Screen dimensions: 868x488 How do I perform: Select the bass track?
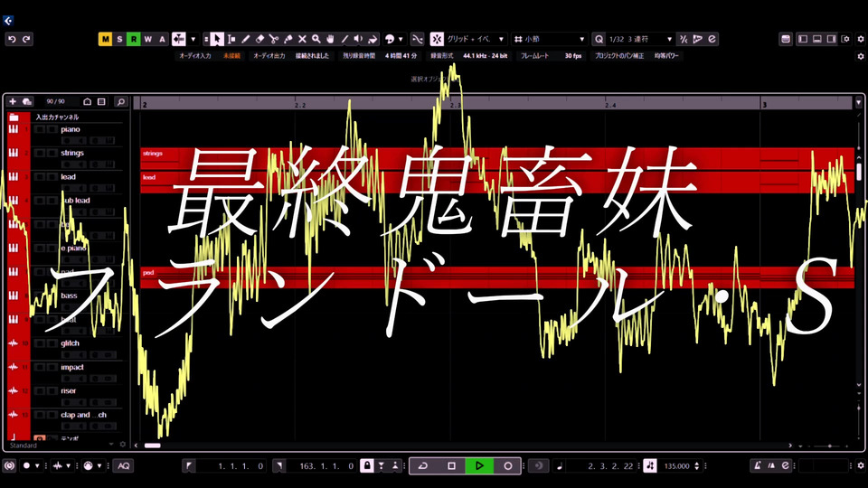(x=70, y=296)
